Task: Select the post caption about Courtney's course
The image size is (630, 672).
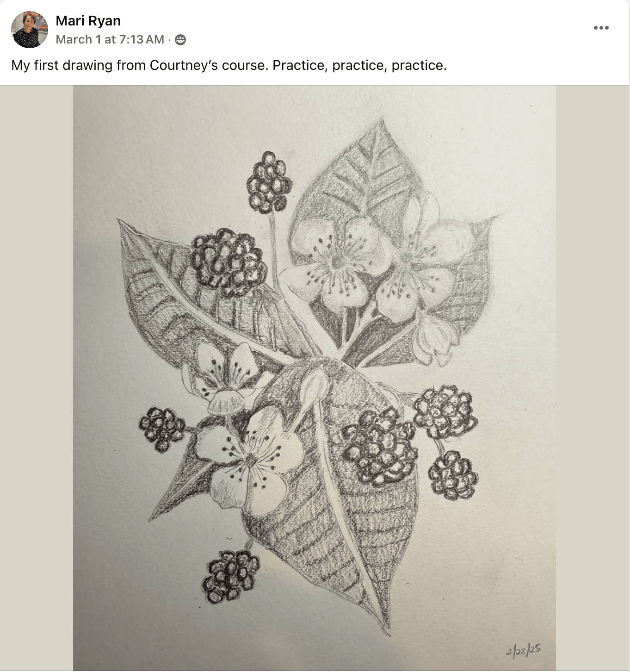Action: click(229, 65)
